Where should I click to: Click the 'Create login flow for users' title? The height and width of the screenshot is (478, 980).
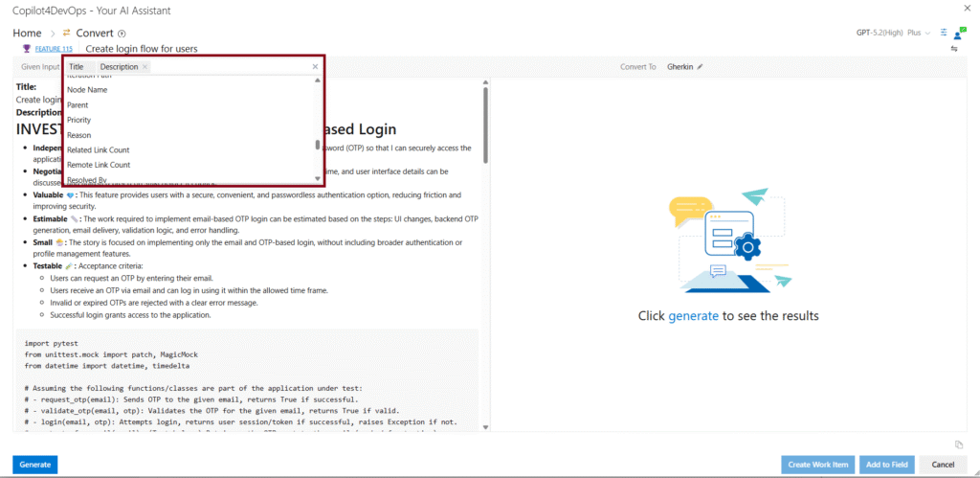[x=142, y=48]
